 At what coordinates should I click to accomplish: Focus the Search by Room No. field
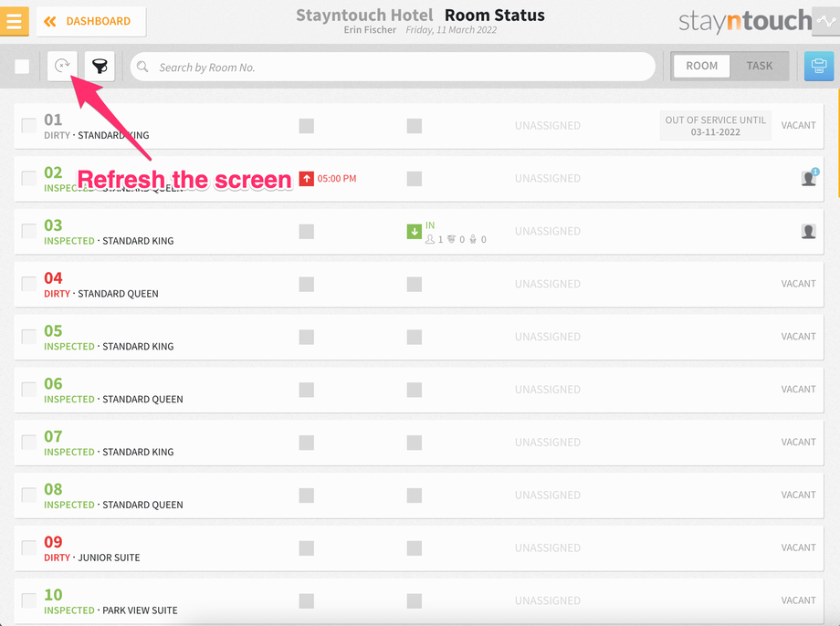coord(393,67)
